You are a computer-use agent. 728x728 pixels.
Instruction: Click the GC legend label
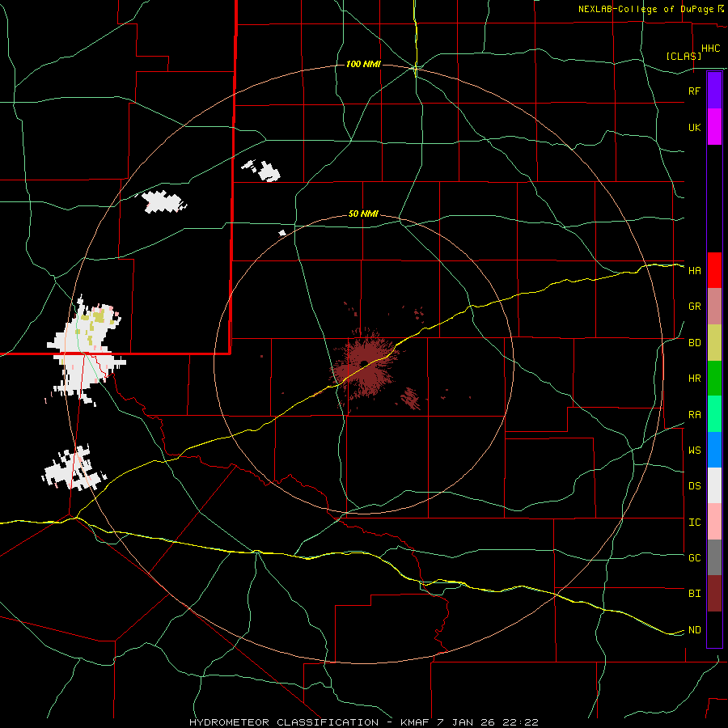pyautogui.click(x=695, y=558)
